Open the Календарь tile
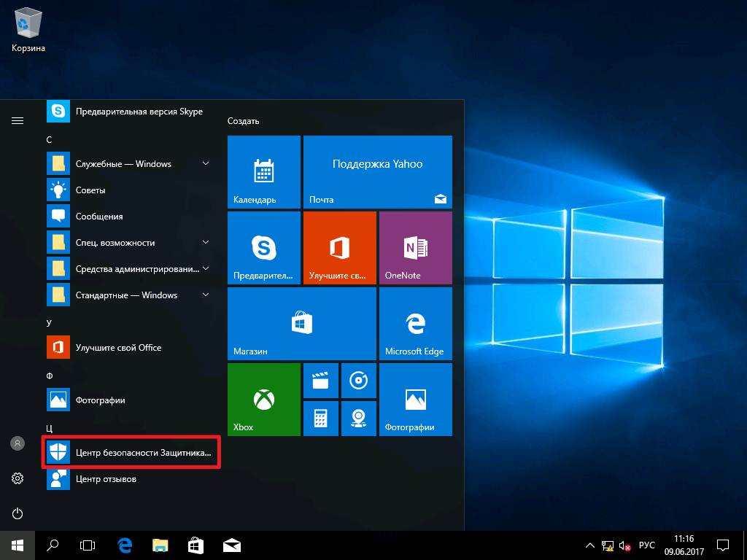 click(264, 172)
